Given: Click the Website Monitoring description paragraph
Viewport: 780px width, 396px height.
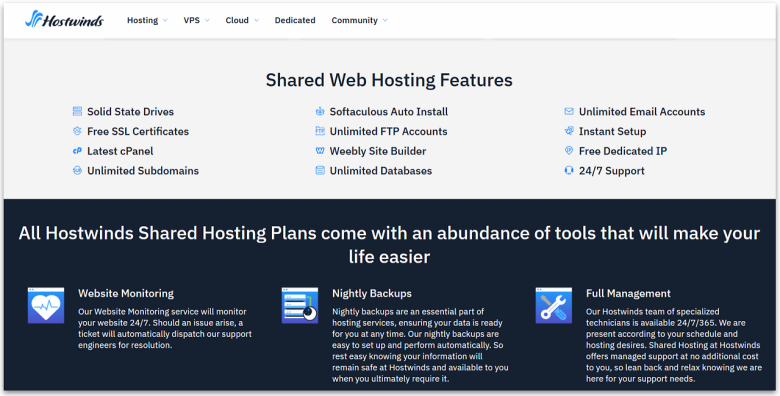Looking at the screenshot, I should point(165,328).
